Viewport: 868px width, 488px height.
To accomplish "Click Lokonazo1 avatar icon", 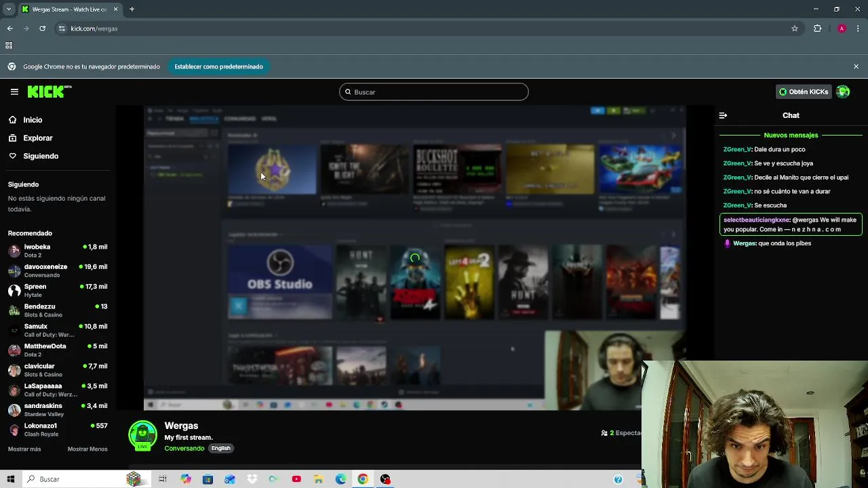I will pyautogui.click(x=14, y=430).
